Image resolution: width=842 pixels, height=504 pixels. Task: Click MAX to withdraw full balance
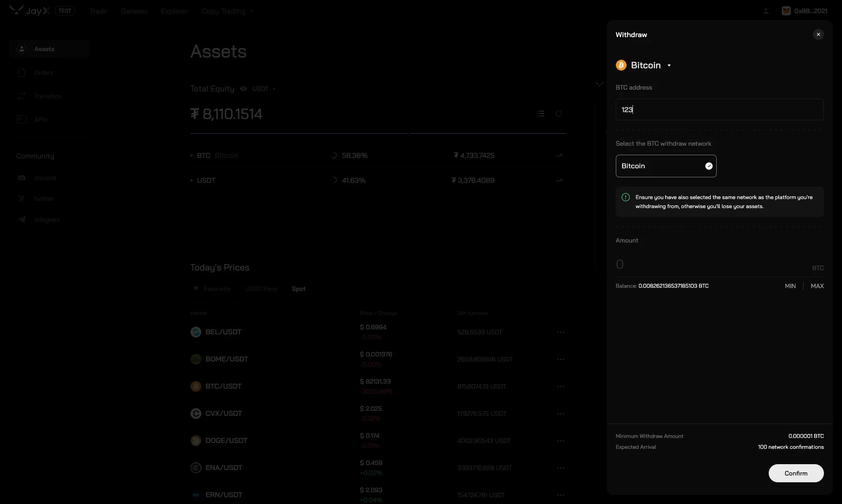point(817,286)
